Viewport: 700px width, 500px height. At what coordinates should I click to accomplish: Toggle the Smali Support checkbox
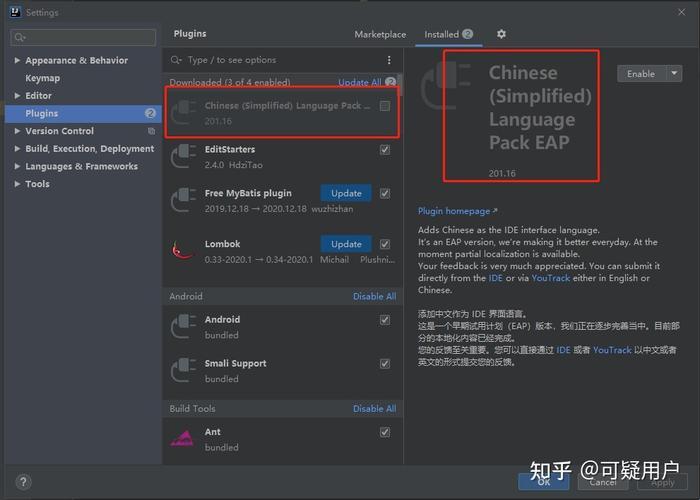[384, 363]
